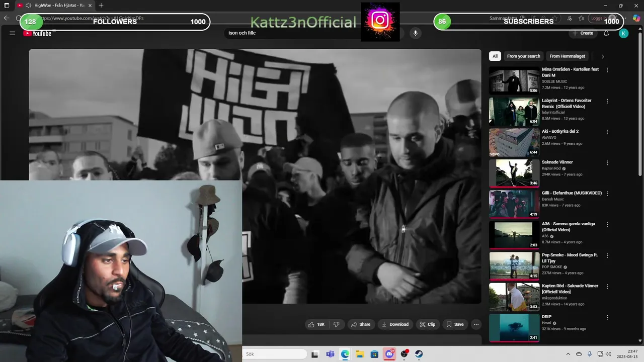Screen dimensions: 644x362
Task: Open options for Aki - Botkyrka del 2
Action: 607,132
